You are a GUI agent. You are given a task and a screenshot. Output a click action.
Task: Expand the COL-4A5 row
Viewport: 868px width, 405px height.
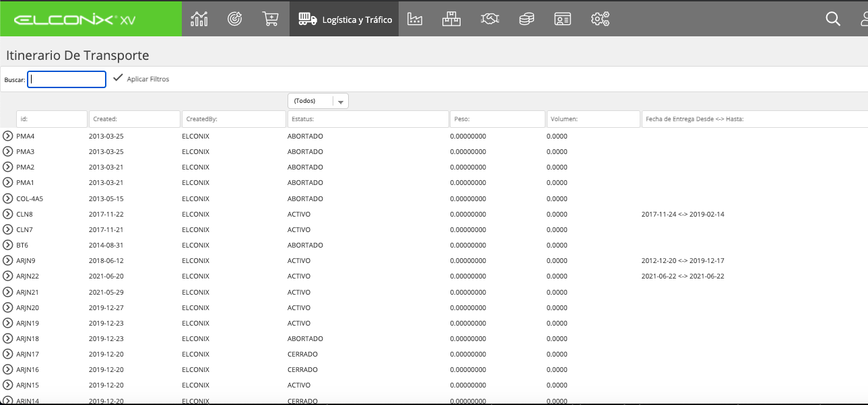click(8, 198)
